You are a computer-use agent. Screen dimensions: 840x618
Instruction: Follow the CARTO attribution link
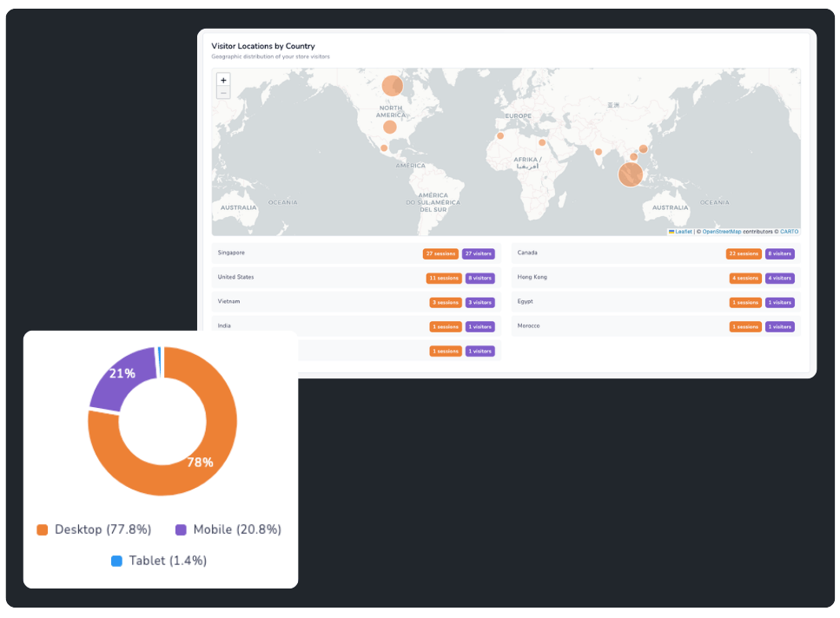click(x=789, y=232)
